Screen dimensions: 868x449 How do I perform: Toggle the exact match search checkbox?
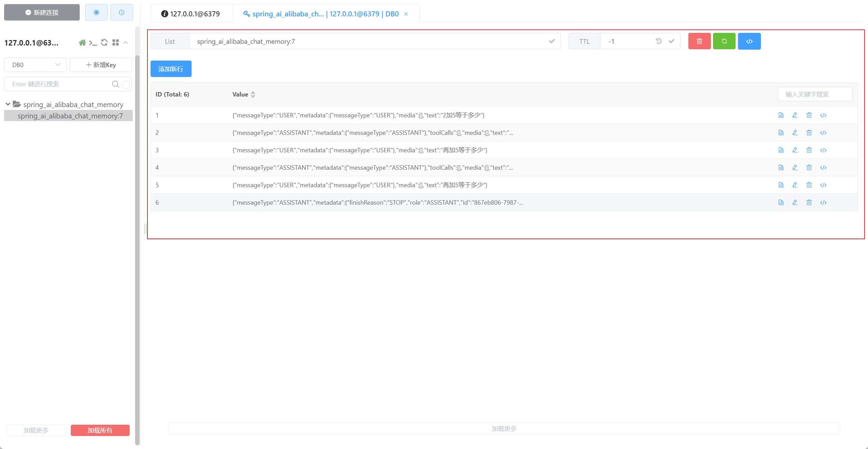(126, 85)
